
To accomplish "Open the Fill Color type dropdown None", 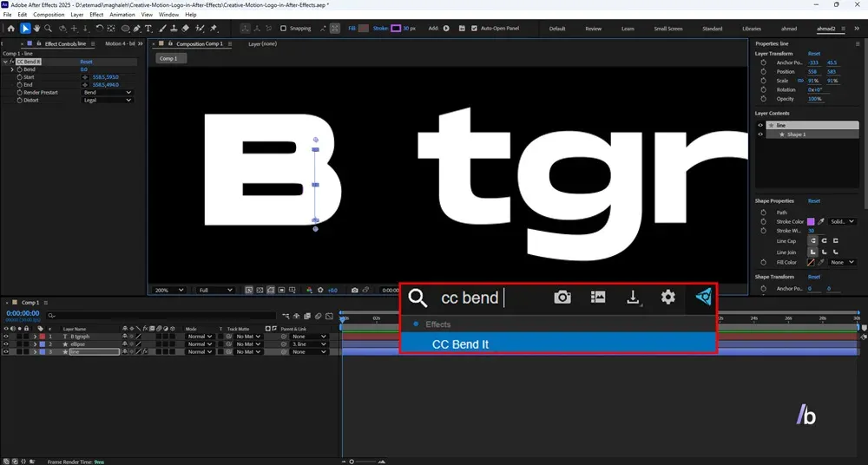I will point(843,262).
